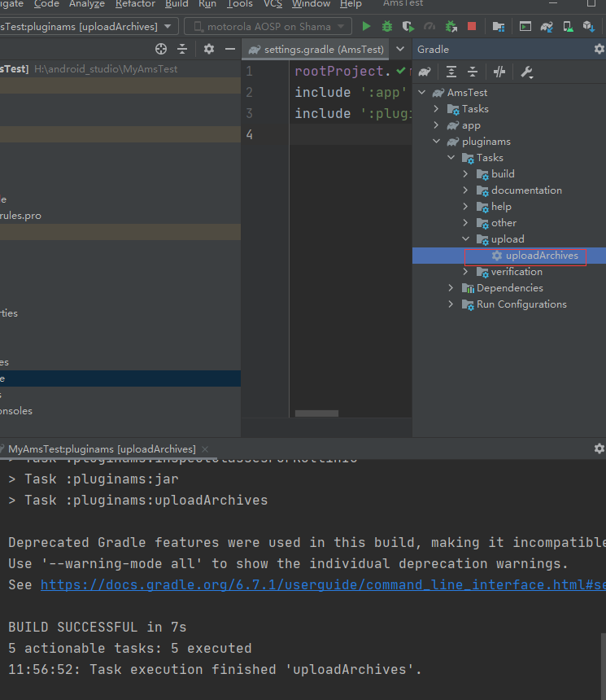
Task: Click line 4 in the editor gutter
Action: (x=250, y=134)
